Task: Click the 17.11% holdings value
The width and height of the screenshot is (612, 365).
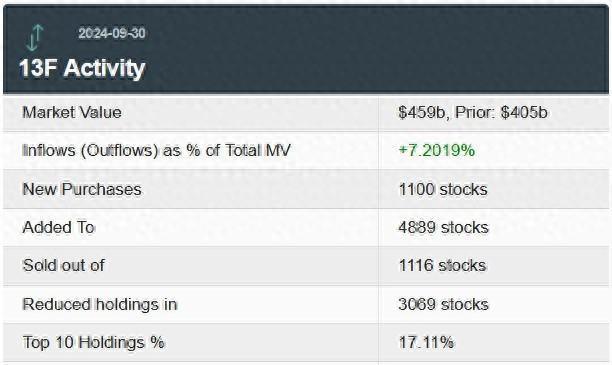Action: [426, 342]
